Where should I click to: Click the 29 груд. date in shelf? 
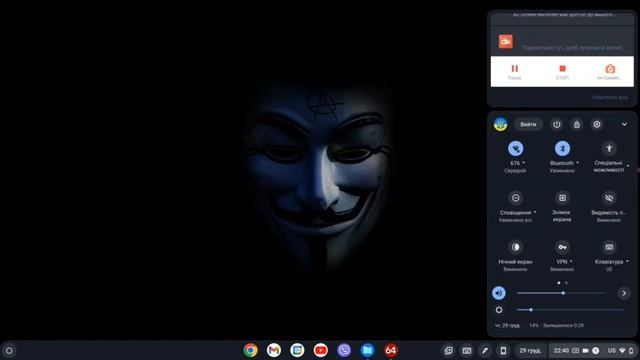click(530, 351)
